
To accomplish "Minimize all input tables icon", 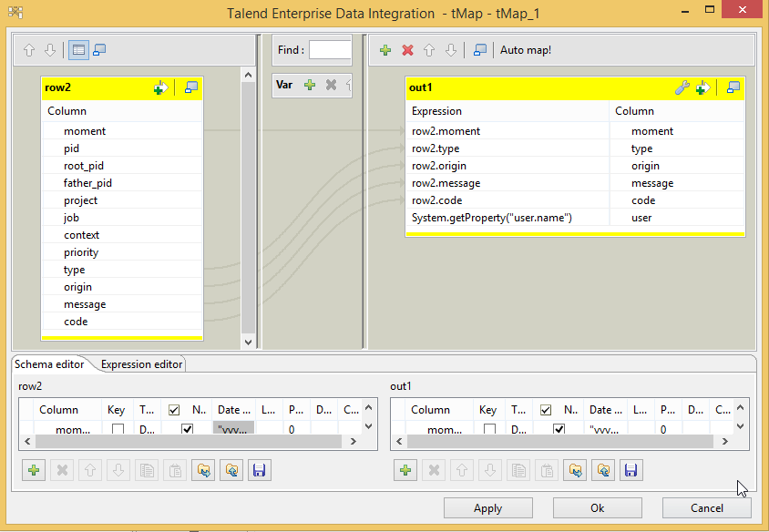I will pos(99,50).
